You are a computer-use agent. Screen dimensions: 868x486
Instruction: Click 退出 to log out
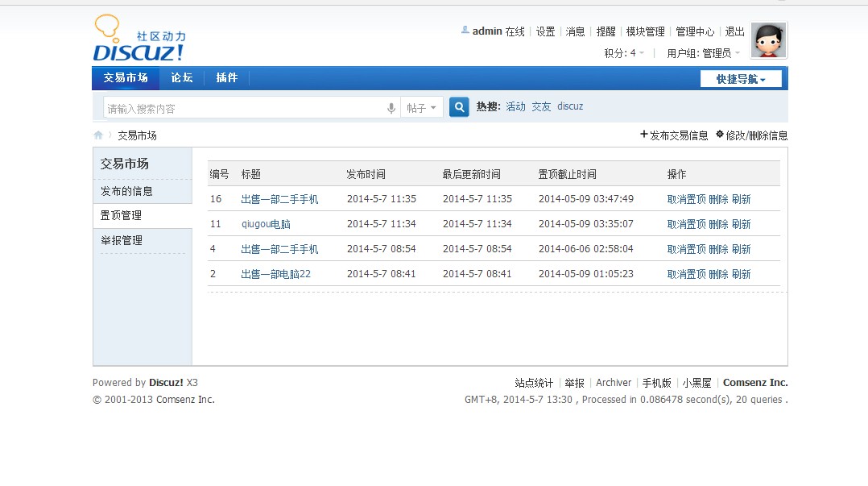coord(734,31)
